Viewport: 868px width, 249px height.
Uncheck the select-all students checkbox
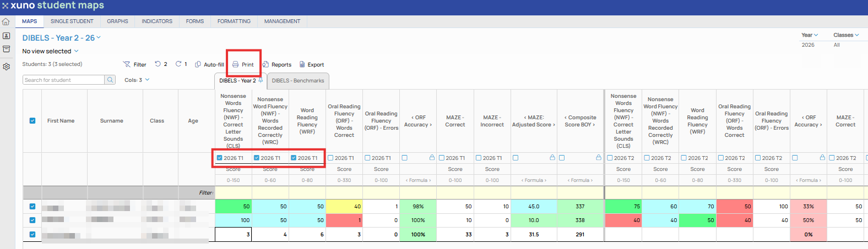click(32, 120)
